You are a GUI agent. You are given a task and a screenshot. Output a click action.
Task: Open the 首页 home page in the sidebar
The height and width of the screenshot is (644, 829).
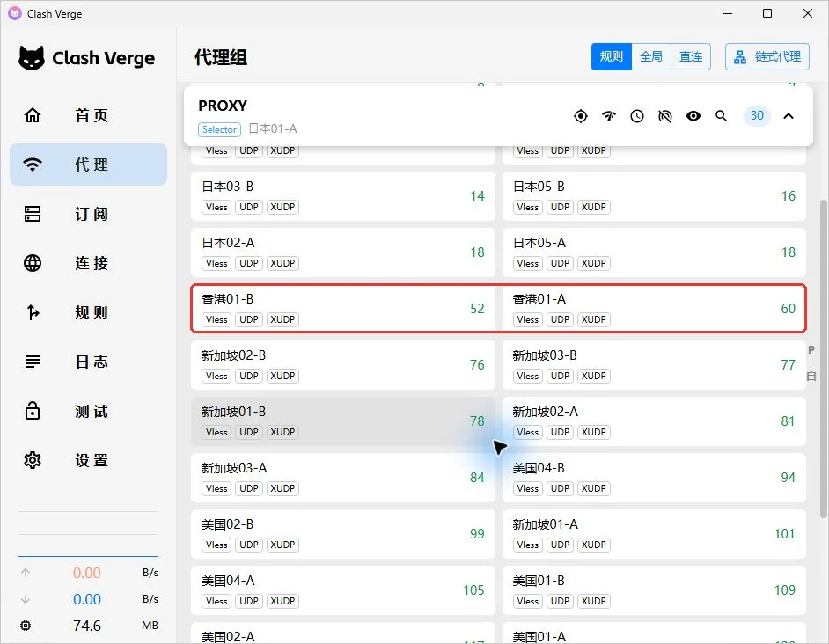pos(88,115)
